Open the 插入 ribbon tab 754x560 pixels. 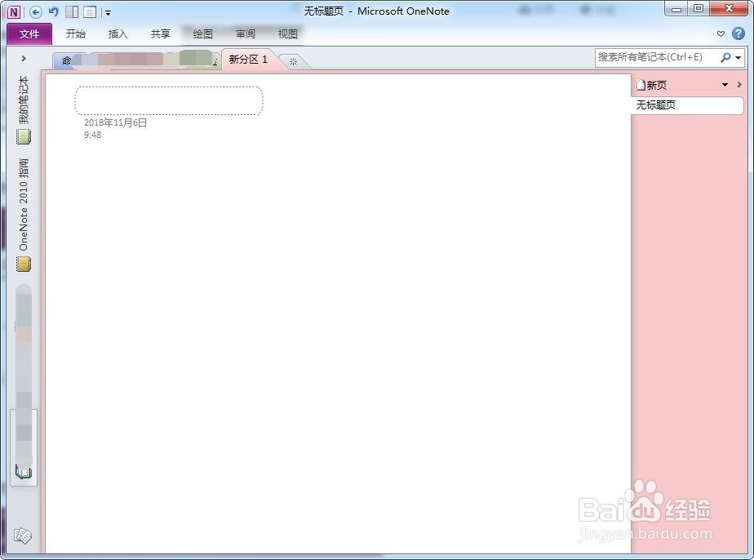[x=118, y=33]
